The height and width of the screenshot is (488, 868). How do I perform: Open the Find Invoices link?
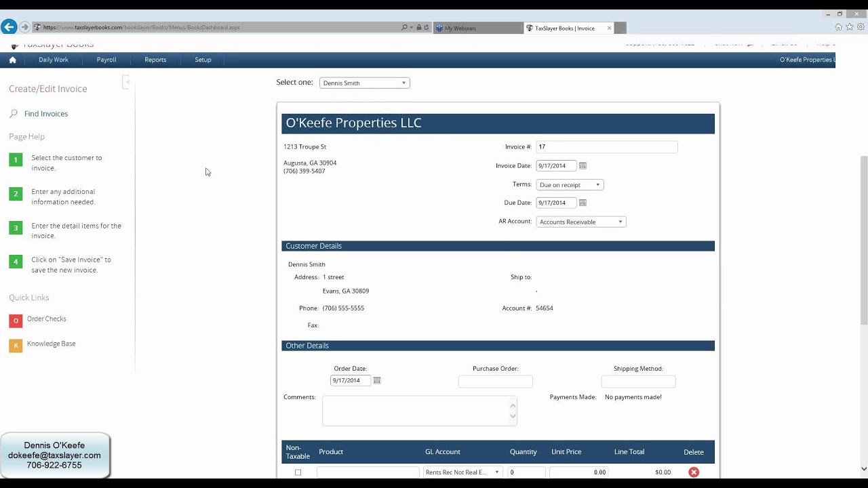click(46, 114)
